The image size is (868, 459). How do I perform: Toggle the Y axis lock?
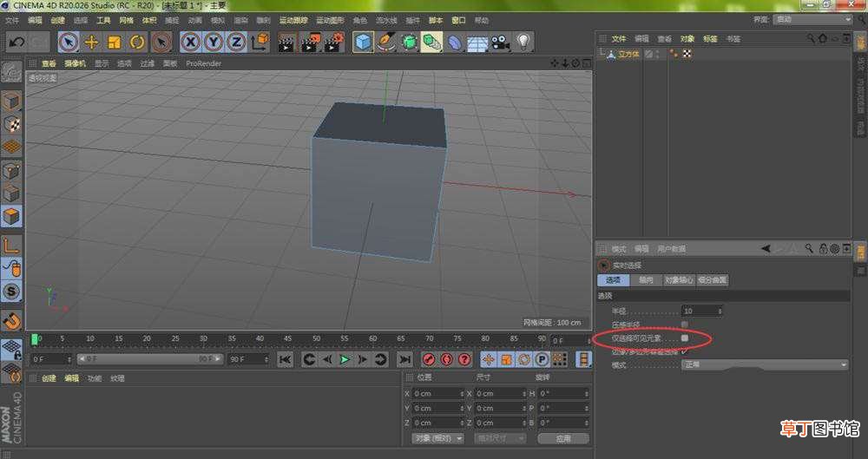[214, 43]
